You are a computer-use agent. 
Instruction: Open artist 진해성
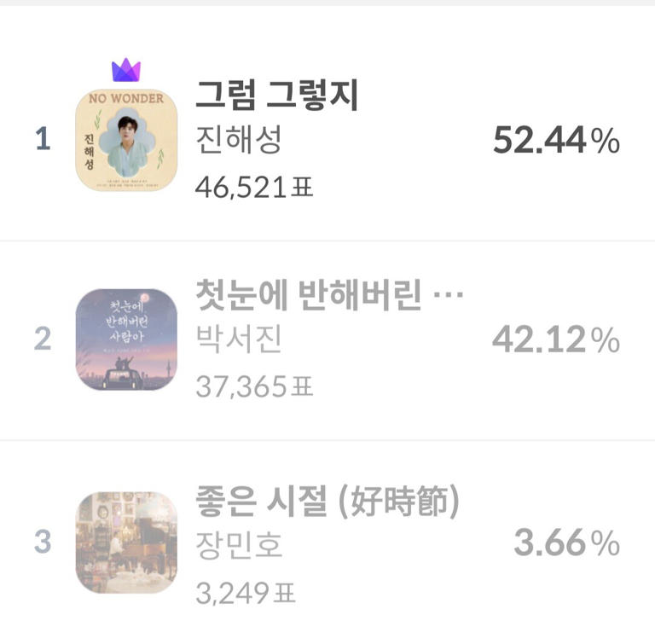239,140
